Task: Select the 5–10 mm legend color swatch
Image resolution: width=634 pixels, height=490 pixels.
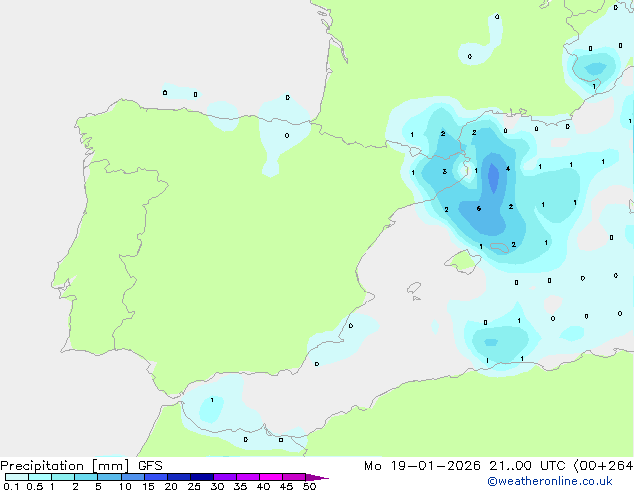Action: pyautogui.click(x=109, y=477)
